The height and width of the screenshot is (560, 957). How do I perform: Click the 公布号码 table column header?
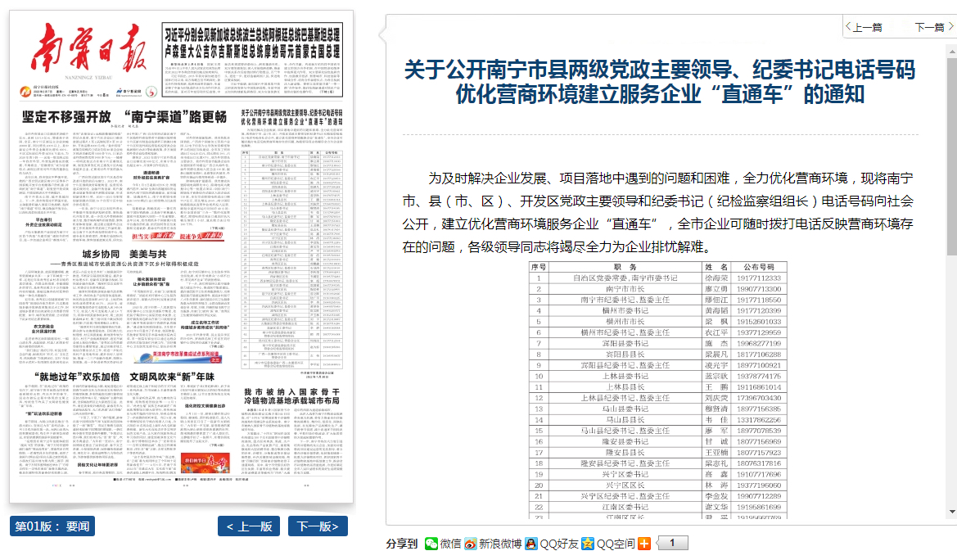point(759,267)
